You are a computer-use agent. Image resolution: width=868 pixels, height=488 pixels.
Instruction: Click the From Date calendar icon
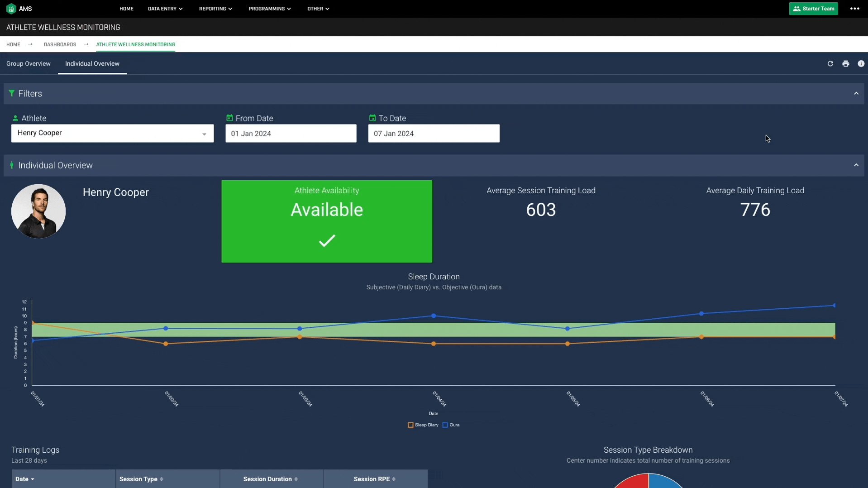pos(229,118)
